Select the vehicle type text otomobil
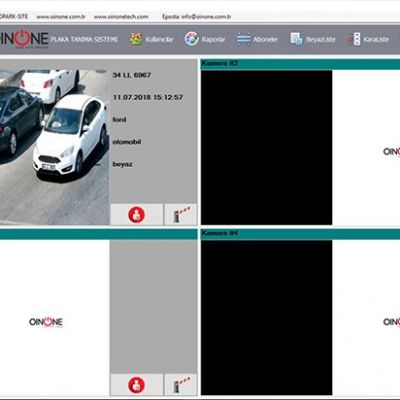 click(x=127, y=142)
